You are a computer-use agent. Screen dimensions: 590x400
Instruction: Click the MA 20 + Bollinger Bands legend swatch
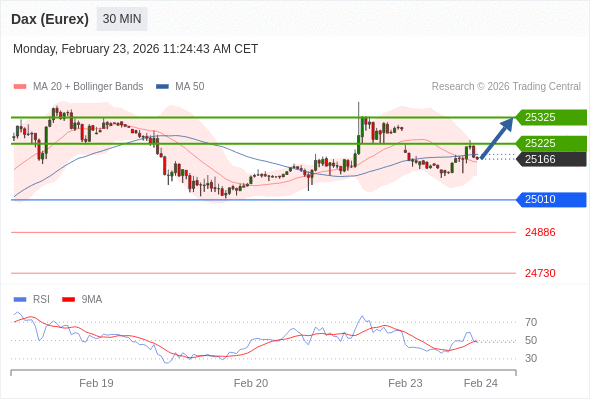20,87
